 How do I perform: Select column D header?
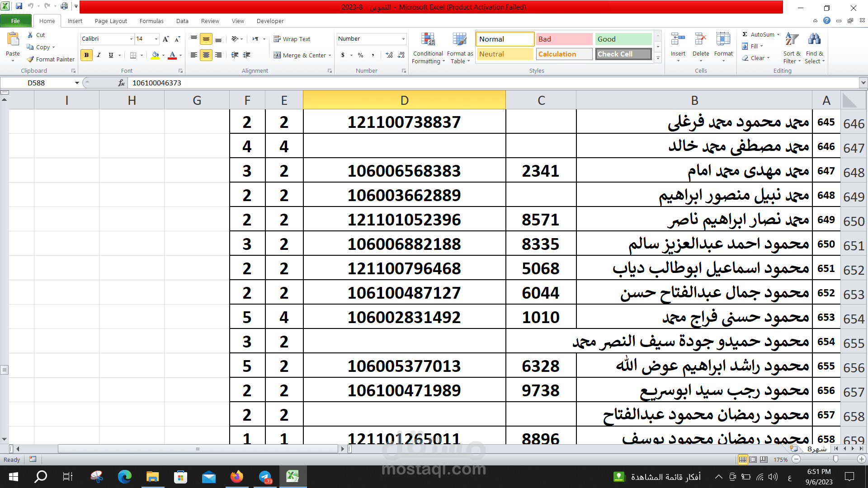click(x=404, y=100)
